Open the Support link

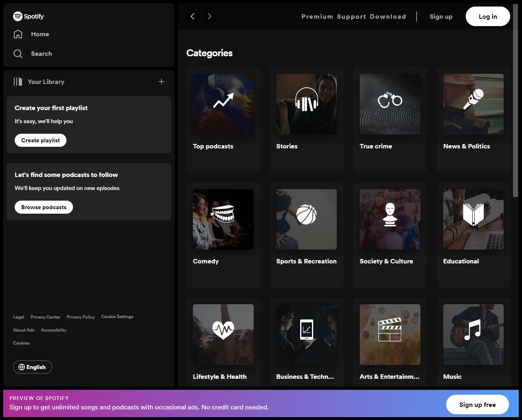[352, 16]
